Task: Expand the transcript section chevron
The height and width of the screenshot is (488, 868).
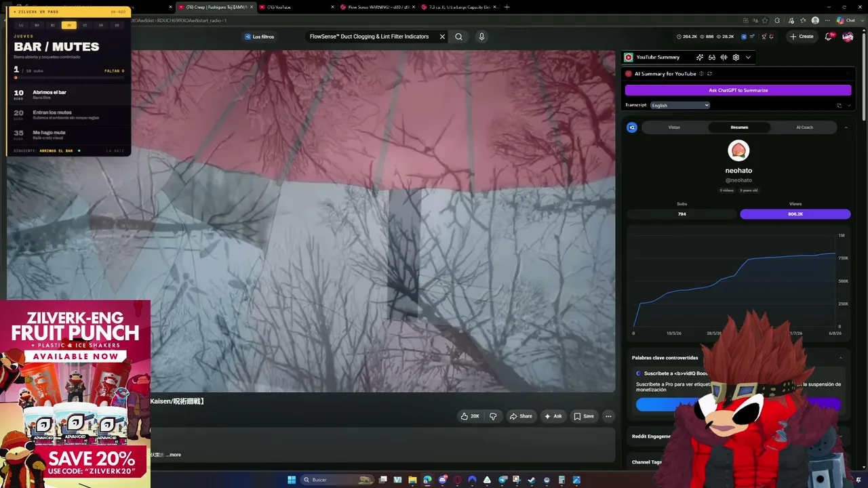Action: [x=848, y=105]
